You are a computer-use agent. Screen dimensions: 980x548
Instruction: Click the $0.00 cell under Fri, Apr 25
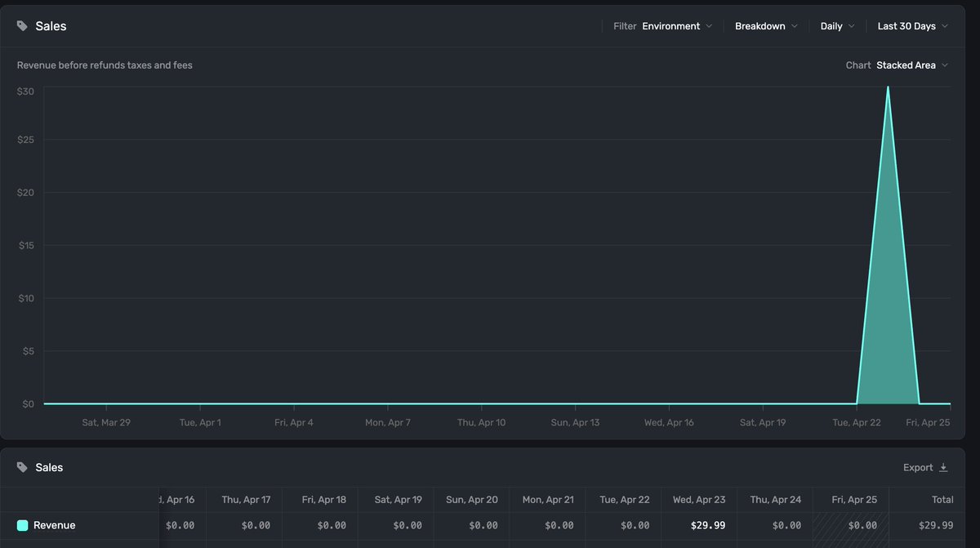[862, 525]
